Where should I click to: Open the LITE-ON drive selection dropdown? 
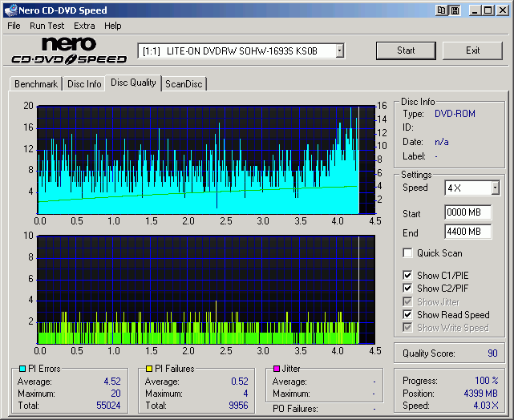click(x=340, y=50)
